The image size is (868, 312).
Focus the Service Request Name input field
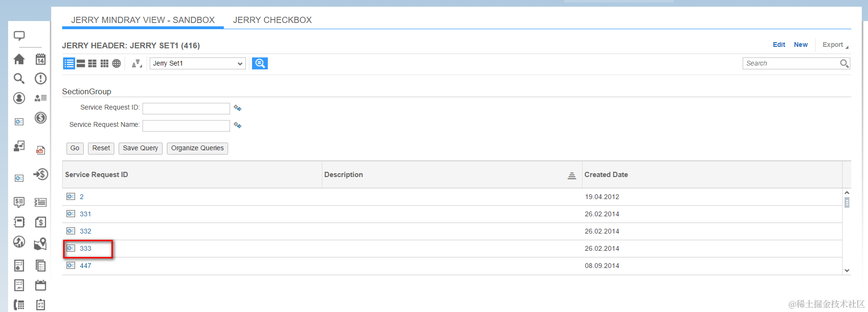(186, 126)
